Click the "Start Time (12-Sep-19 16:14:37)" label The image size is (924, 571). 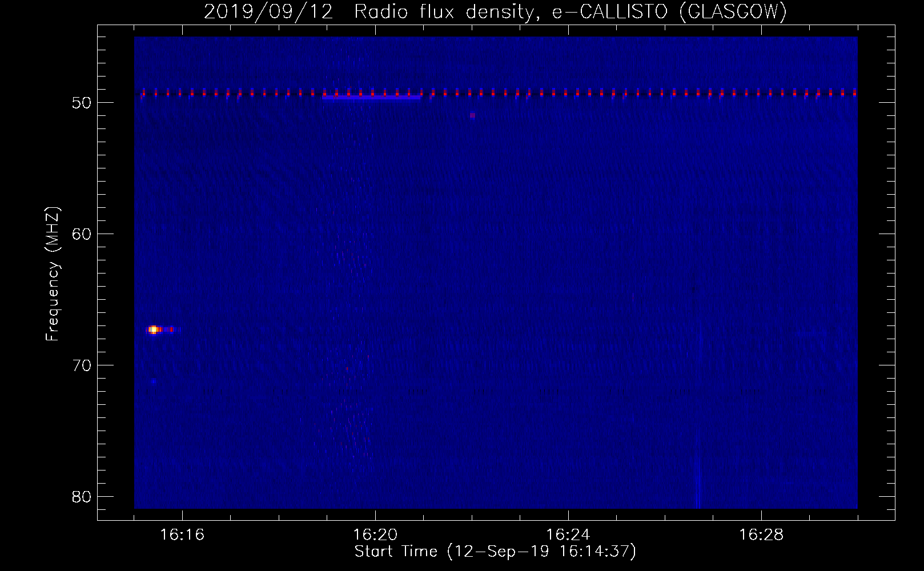(495, 552)
